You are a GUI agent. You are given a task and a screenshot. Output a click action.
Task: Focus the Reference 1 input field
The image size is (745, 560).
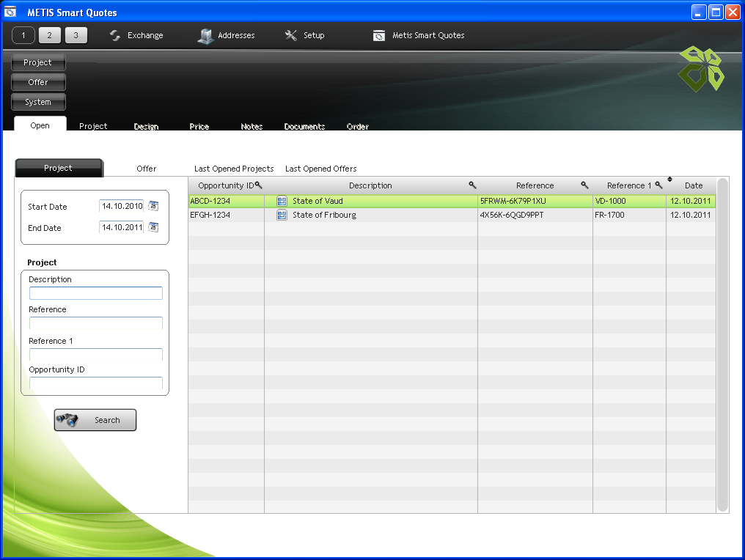click(96, 354)
